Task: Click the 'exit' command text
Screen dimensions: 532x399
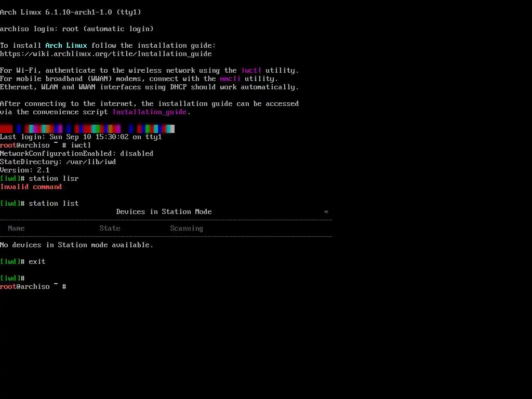Action: tap(37, 262)
